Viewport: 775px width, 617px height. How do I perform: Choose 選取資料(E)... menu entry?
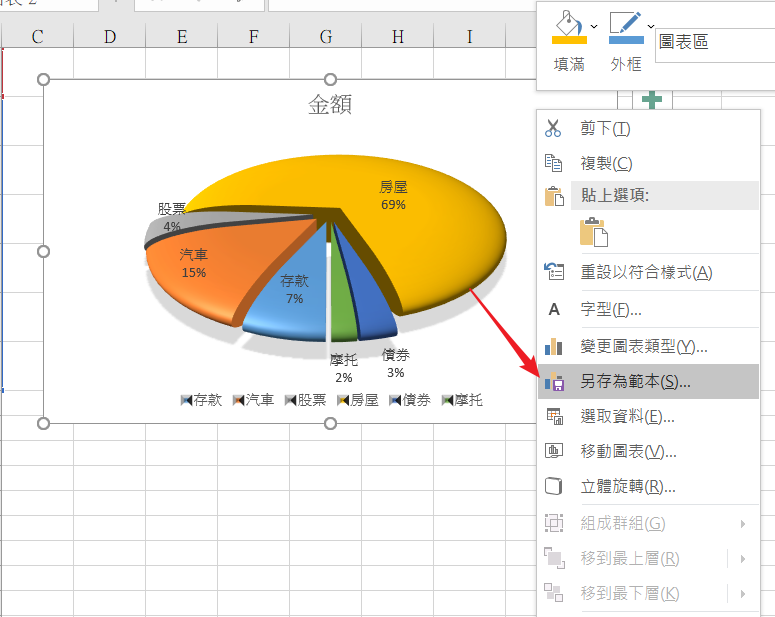[x=648, y=417]
